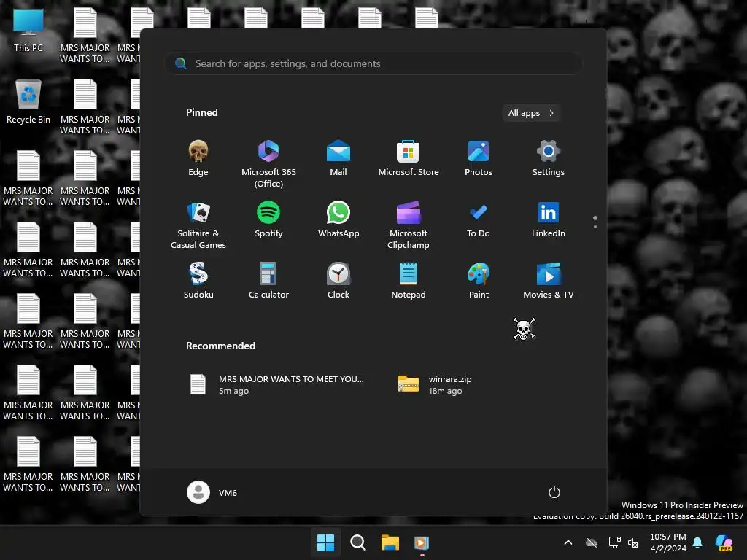Open taskbar Search
747x560 pixels.
357,542
